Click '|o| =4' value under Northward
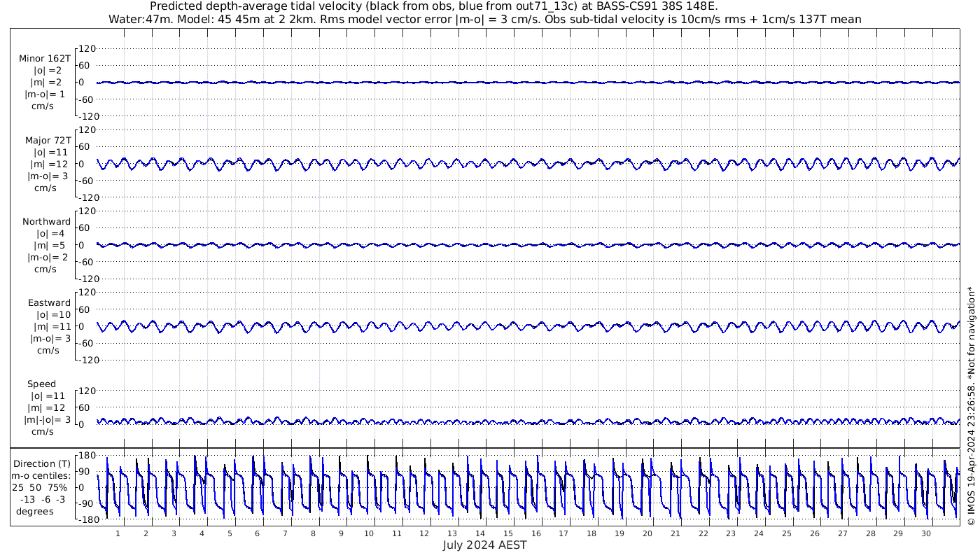This screenshot has width=980, height=560. tap(51, 233)
